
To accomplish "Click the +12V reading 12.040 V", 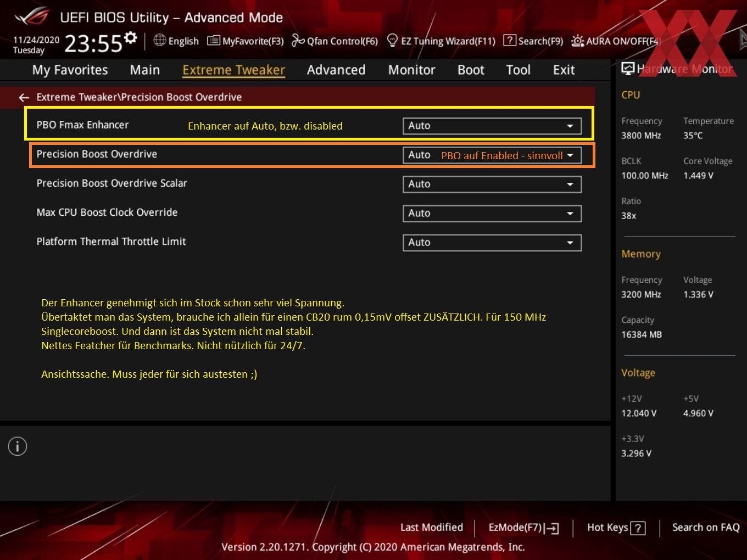I will tap(639, 413).
